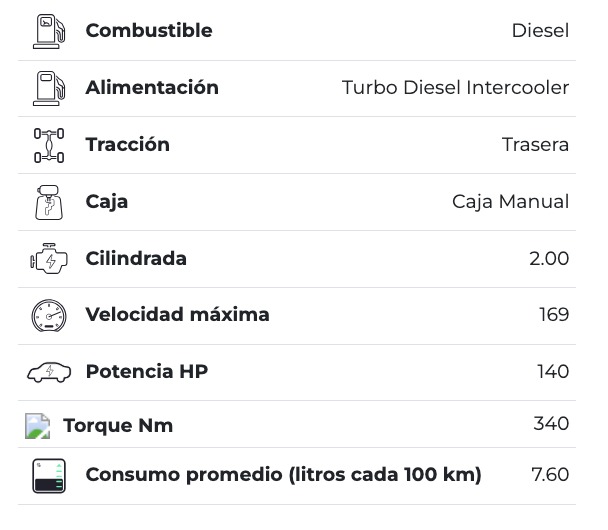Click the drivetrain icon beside Tracción
This screenshot has height=530, width=608.
[x=48, y=145]
